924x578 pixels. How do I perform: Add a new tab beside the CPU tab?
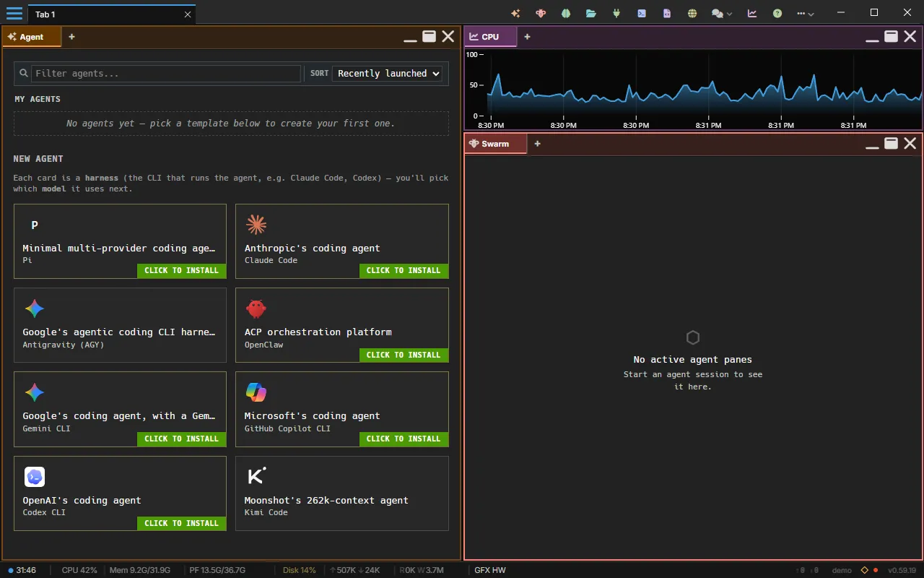point(527,37)
